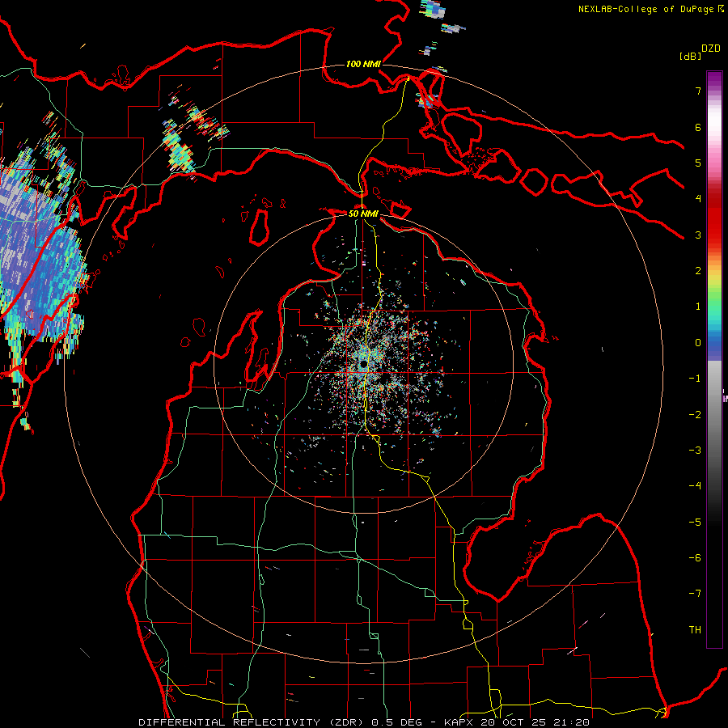Click the 2 value on the color scale

click(698, 271)
